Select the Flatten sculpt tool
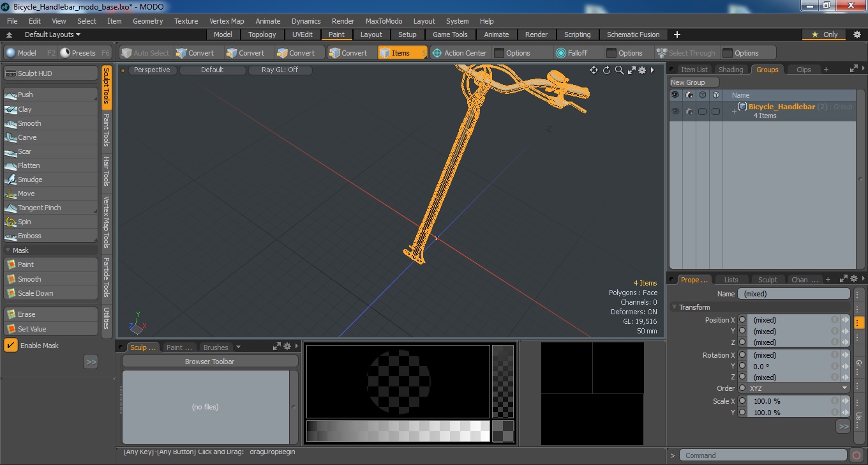868x465 pixels. point(50,165)
